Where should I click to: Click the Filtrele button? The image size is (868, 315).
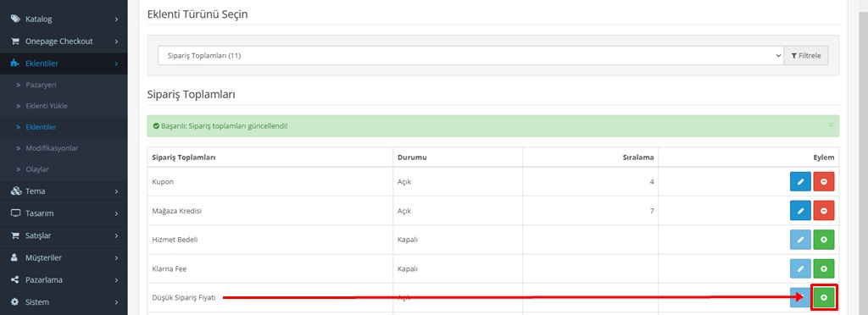[806, 56]
